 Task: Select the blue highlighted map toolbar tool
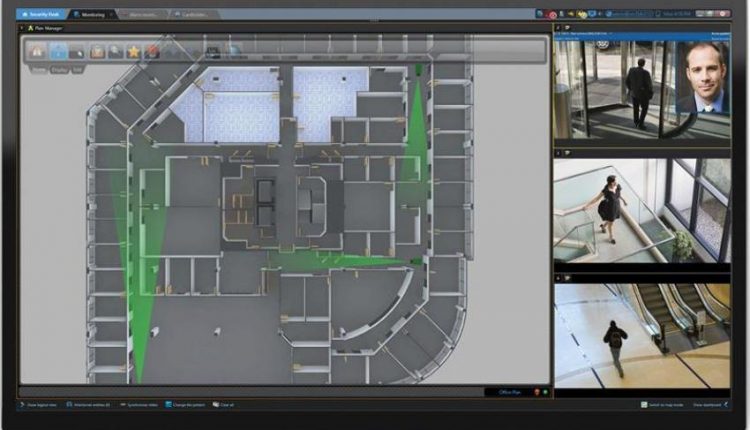pyautogui.click(x=59, y=51)
